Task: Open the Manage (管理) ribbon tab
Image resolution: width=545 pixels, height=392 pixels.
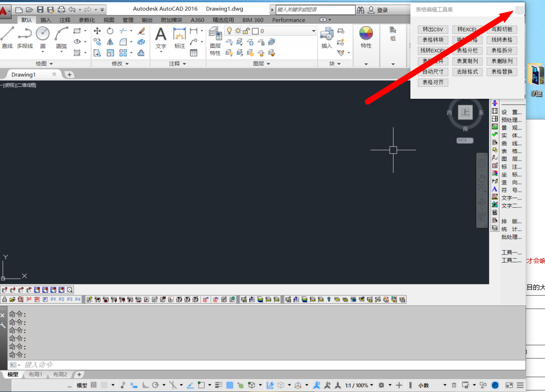Action: point(128,20)
